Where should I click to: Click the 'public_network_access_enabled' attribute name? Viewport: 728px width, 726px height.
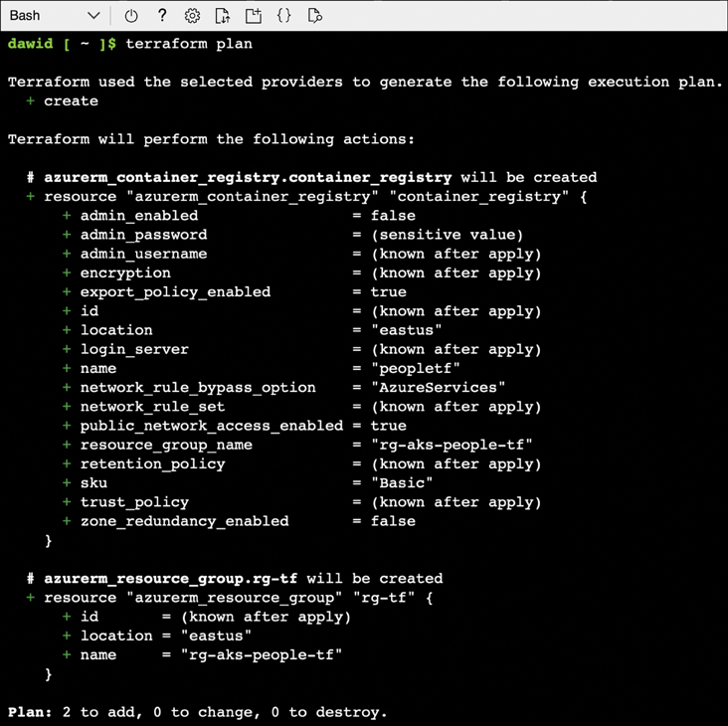coord(211,426)
